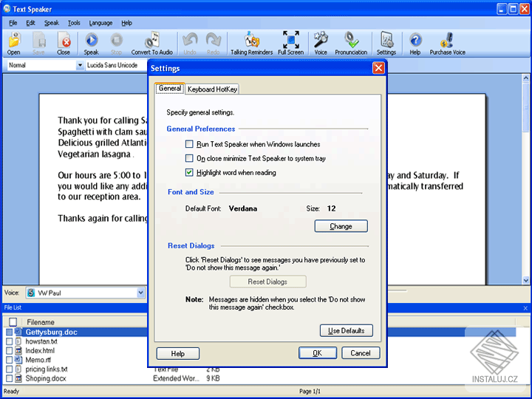Check the Shoping.docx checkbox
The image size is (532, 399).
[x=9, y=378]
